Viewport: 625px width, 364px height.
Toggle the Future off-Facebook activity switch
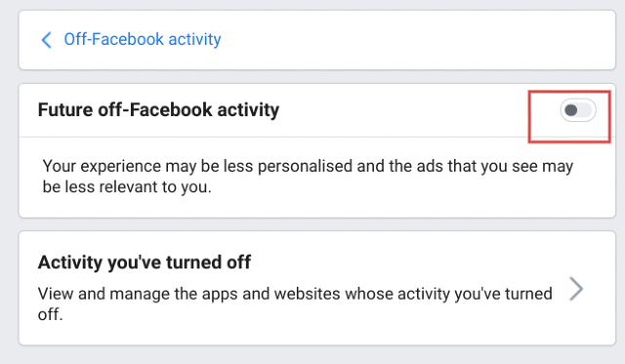coord(578,110)
